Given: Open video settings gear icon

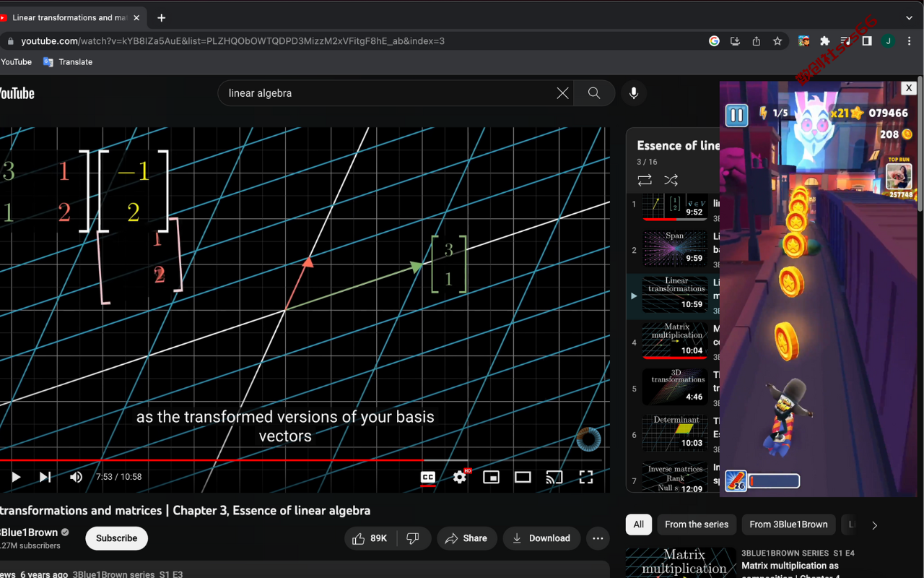Looking at the screenshot, I should click(x=460, y=477).
